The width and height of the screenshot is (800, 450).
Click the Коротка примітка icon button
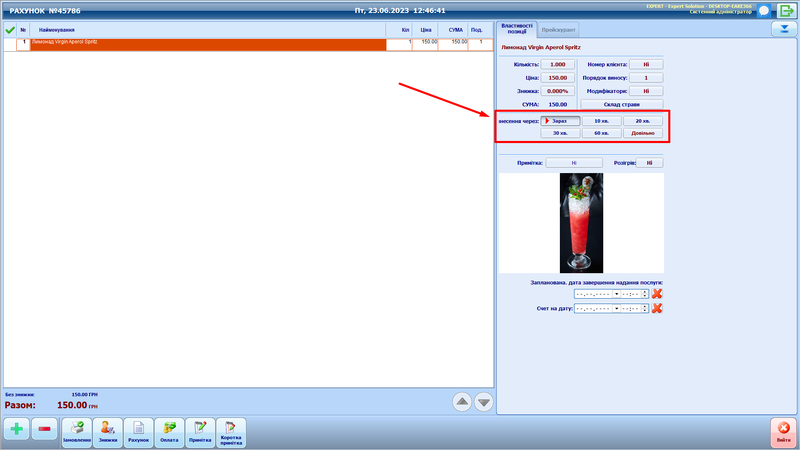230,431
